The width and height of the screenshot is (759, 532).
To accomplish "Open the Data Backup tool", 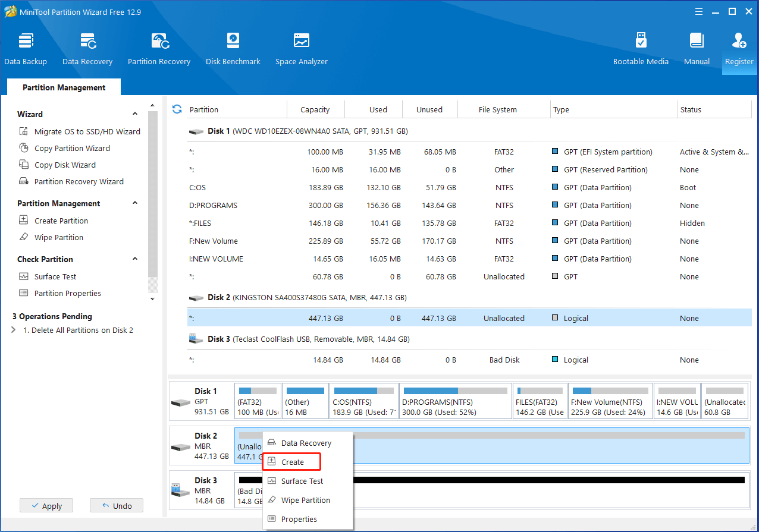I will (x=26, y=49).
